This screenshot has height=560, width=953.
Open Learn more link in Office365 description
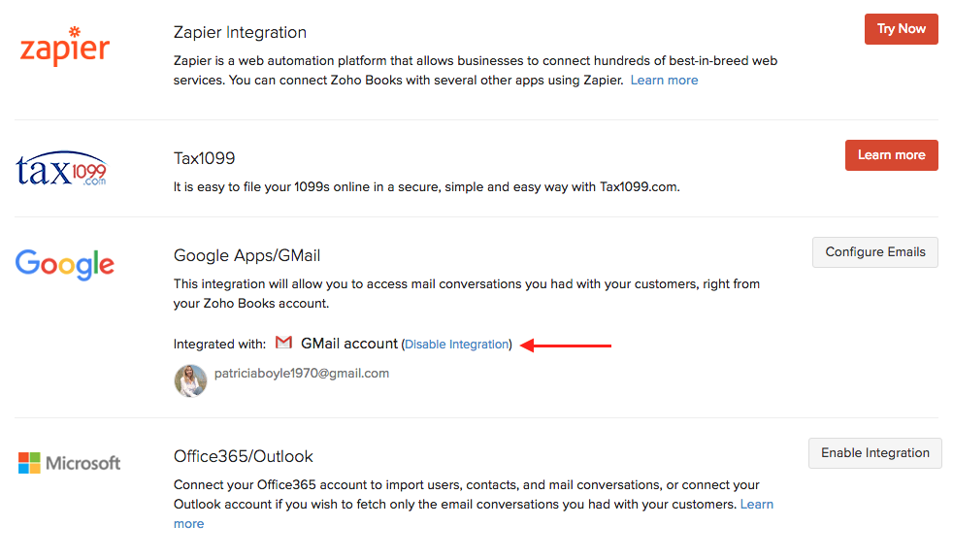(756, 505)
